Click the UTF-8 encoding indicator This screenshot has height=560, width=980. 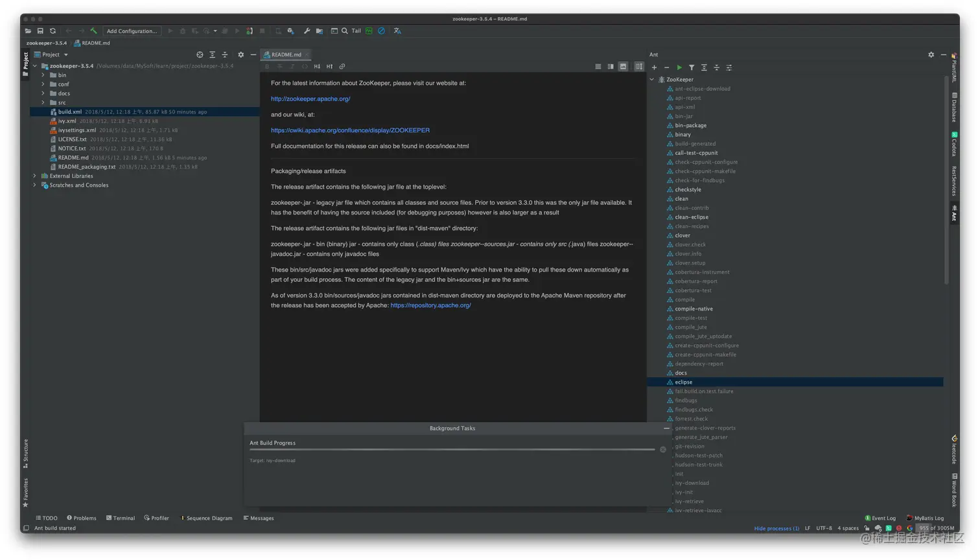pos(824,528)
